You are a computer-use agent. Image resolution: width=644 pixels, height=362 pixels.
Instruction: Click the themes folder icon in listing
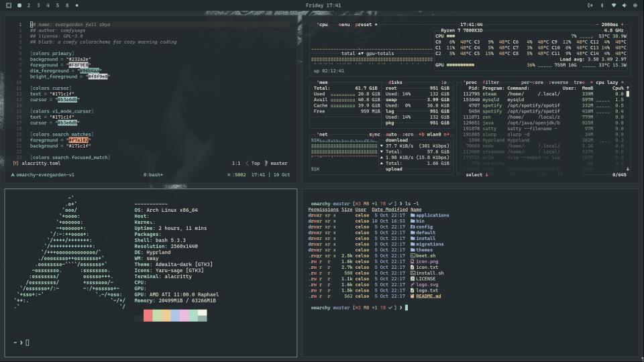point(412,250)
